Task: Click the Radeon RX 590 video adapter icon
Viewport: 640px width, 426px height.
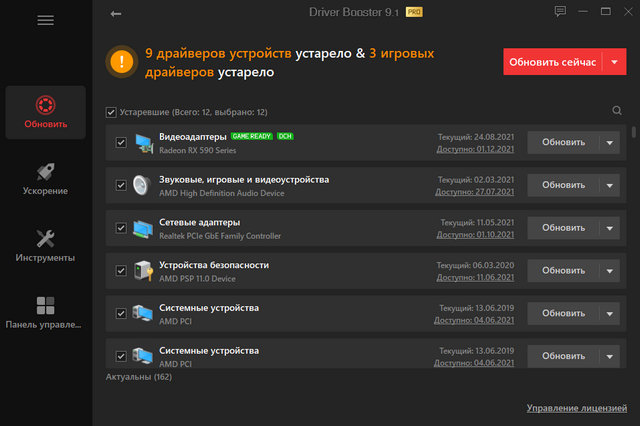Action: click(x=142, y=143)
